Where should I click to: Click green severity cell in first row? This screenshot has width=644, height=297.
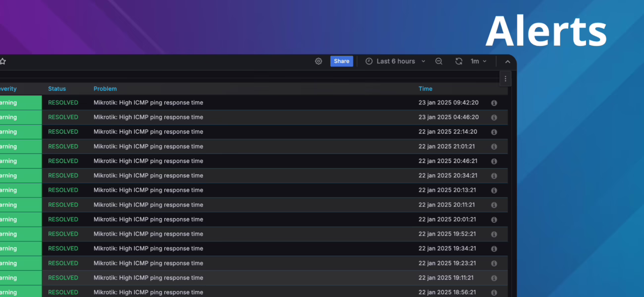tap(20, 103)
